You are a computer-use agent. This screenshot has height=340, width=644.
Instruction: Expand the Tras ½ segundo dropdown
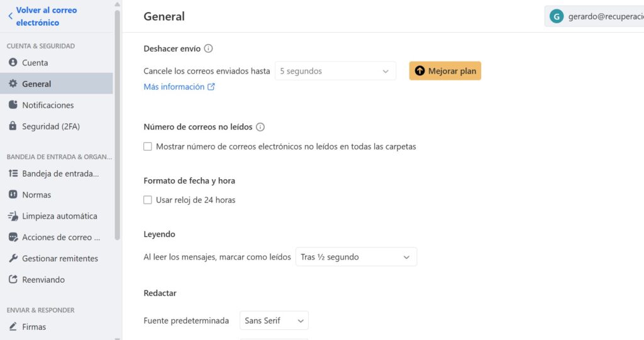coord(356,257)
